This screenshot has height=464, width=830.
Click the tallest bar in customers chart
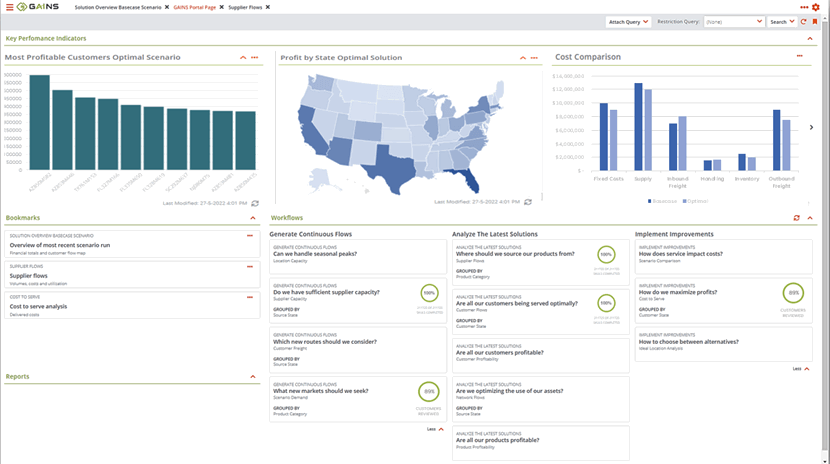(x=40, y=122)
